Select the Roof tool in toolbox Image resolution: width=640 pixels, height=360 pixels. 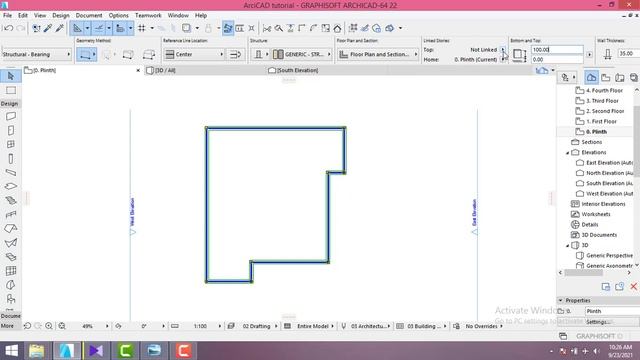coord(11,229)
